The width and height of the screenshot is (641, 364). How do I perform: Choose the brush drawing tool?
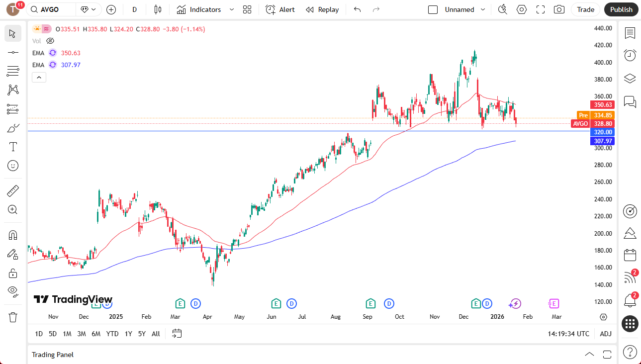click(13, 128)
